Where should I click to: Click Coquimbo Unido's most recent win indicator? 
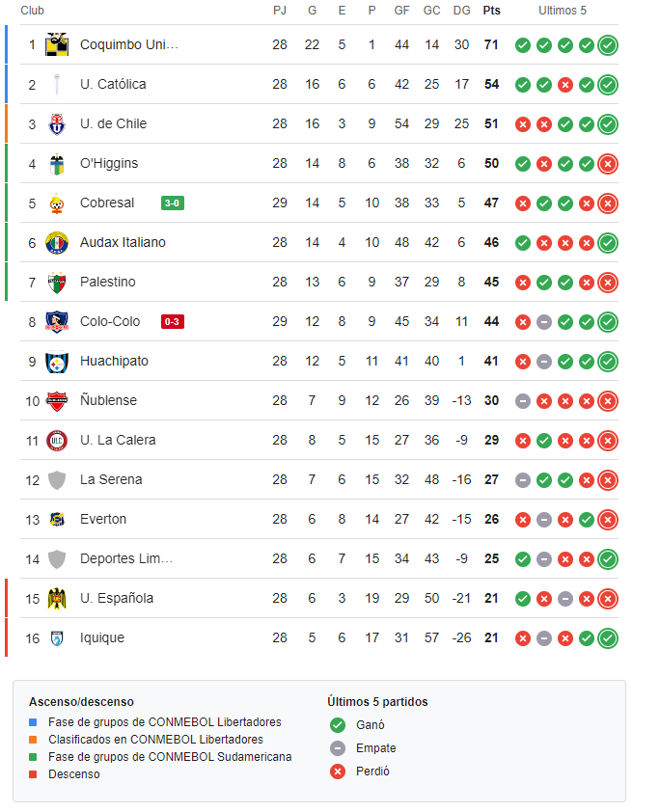[x=608, y=44]
